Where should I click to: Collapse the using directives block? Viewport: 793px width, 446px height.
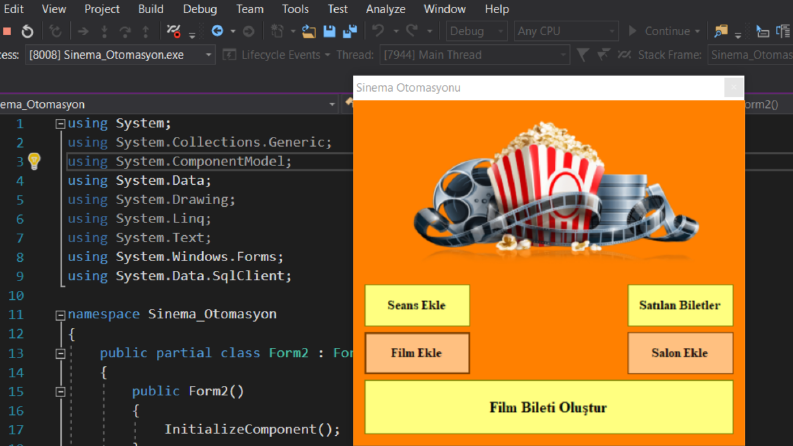pyautogui.click(x=60, y=123)
